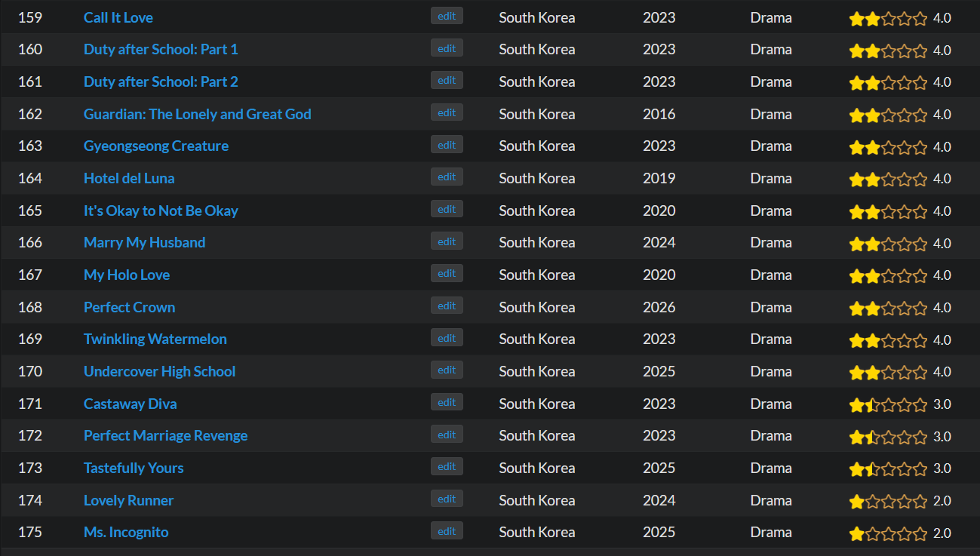Click the star rating for Tastefully Yours
This screenshot has height=556, width=980.
(888, 468)
